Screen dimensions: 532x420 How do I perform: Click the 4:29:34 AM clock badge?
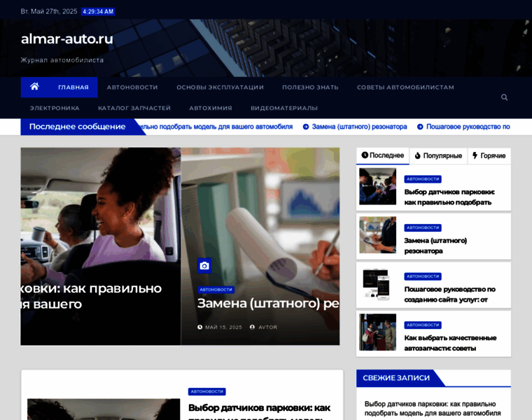(x=98, y=11)
